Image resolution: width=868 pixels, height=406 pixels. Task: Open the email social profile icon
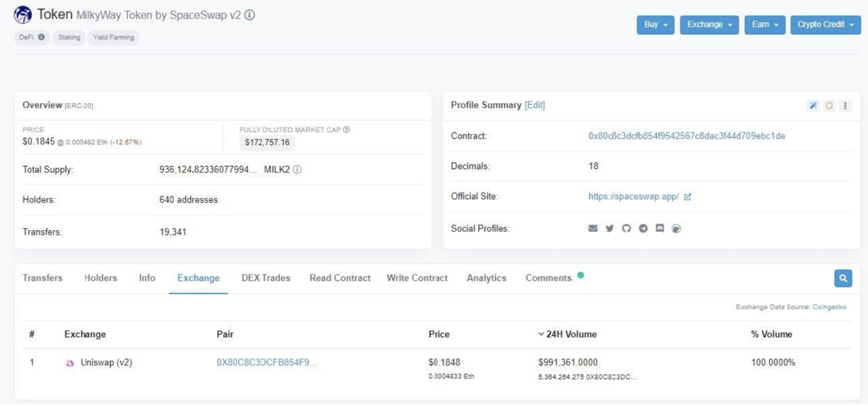[x=593, y=228]
